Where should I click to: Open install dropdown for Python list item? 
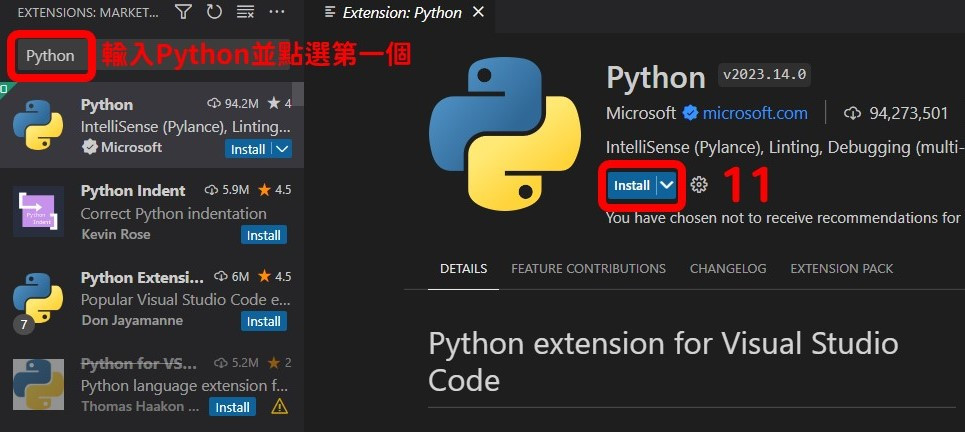tap(281, 149)
